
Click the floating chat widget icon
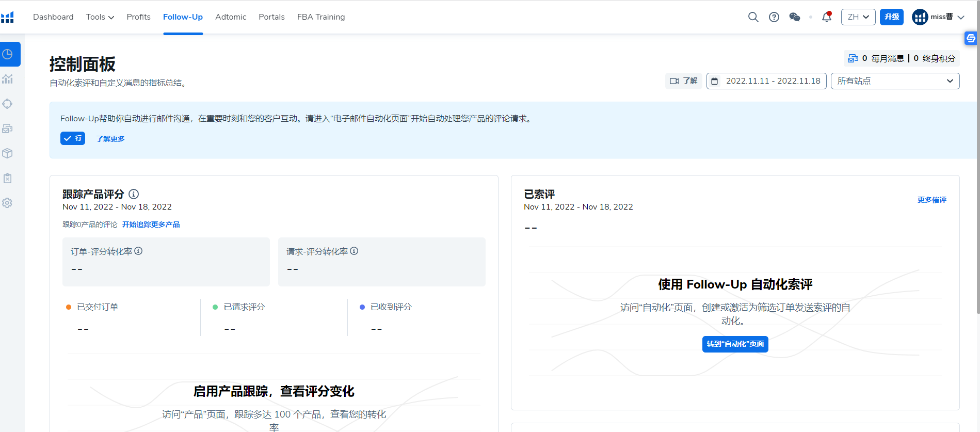(x=971, y=38)
